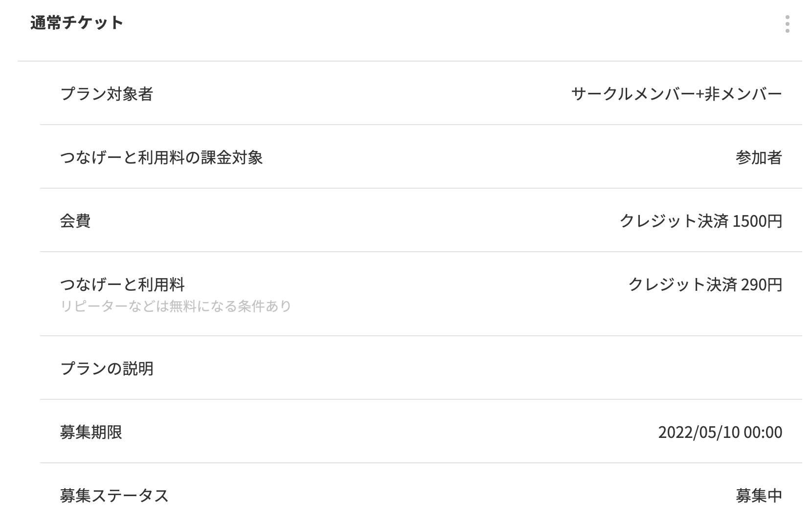Click the 参加者 billing target value
Image resolution: width=812 pixels, height=521 pixels.
tap(759, 157)
